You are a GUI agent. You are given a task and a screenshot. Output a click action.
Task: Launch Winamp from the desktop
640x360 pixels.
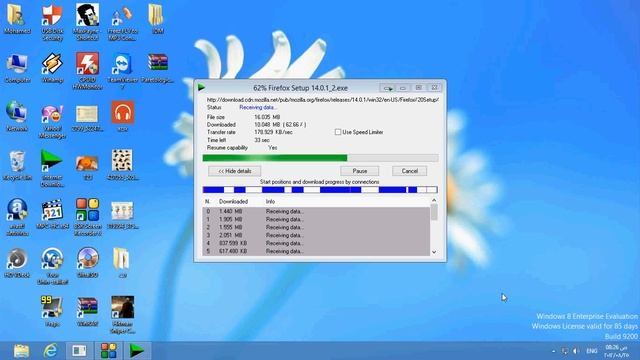click(x=52, y=68)
